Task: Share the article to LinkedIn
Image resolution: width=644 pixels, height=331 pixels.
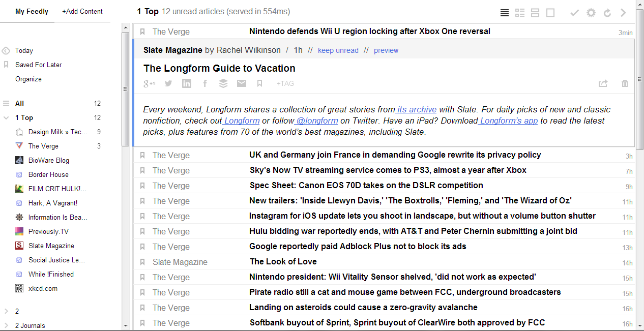Action: point(186,83)
